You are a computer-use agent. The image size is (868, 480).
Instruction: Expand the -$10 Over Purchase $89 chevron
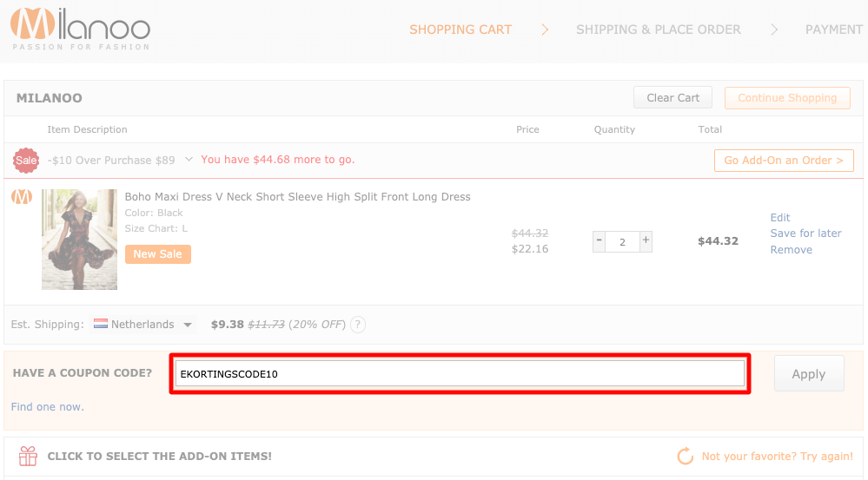(x=189, y=159)
